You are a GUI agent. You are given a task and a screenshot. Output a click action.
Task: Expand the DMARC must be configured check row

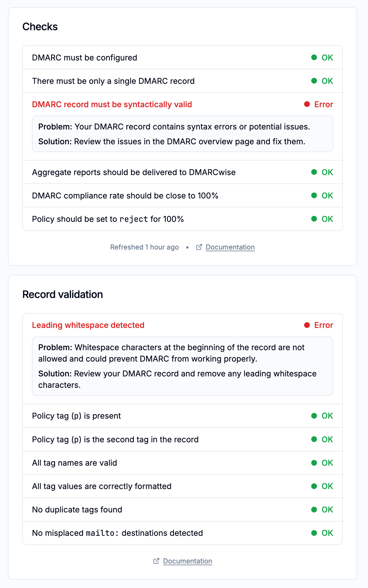click(x=183, y=57)
